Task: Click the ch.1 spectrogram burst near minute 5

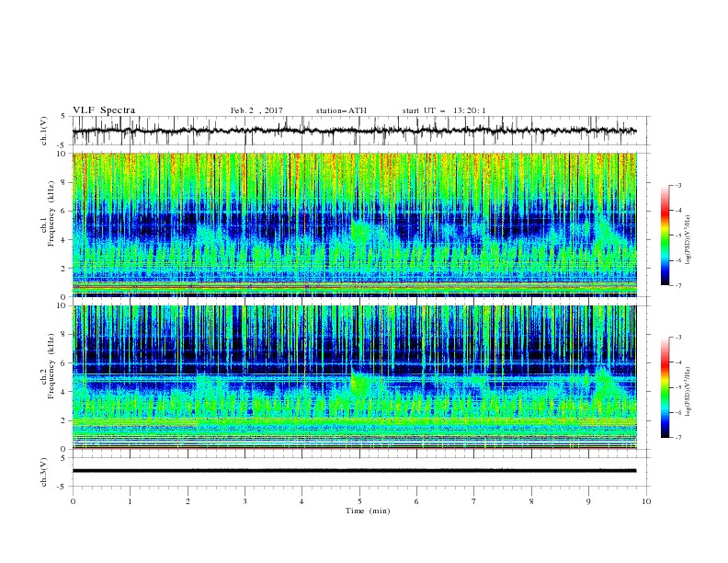Action: 359,230
